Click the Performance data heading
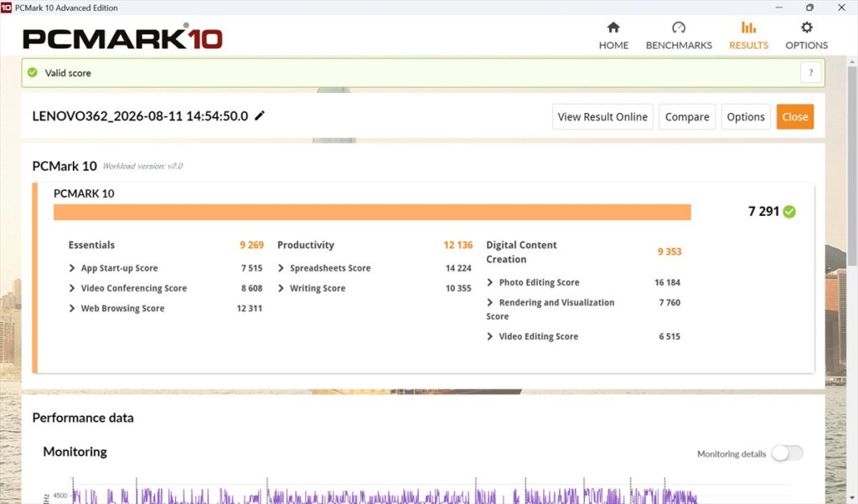 [83, 418]
